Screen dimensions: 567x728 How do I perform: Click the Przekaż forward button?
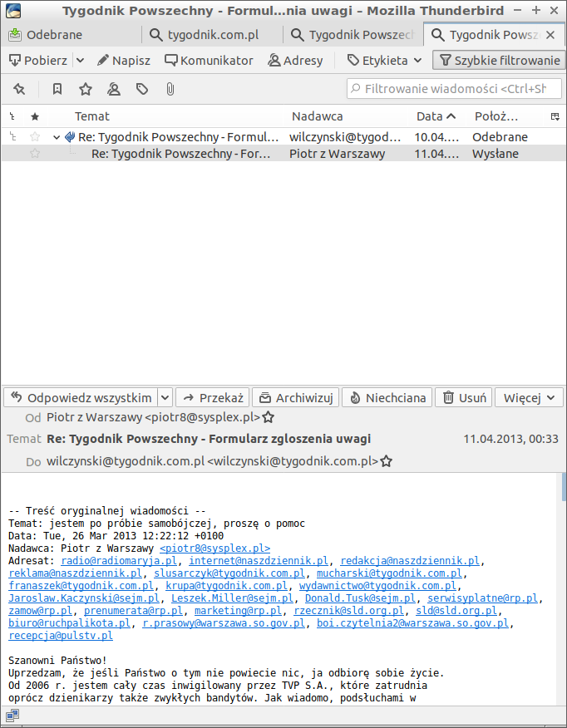(x=213, y=397)
